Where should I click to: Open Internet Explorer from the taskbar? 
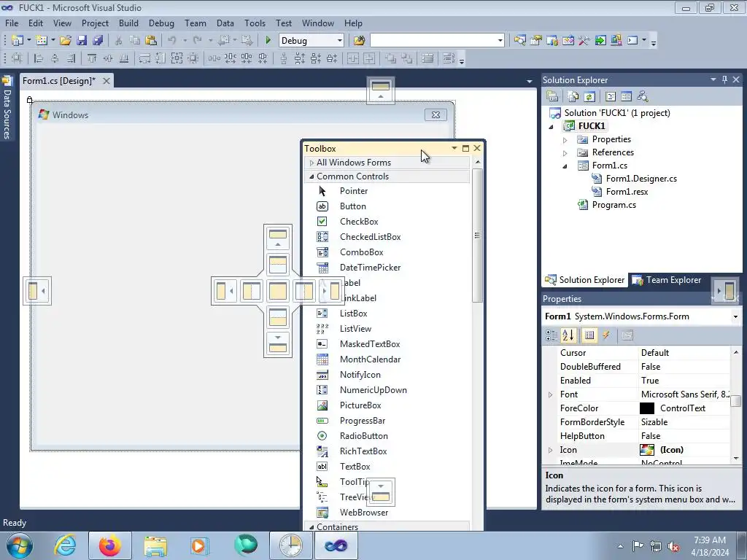(65, 545)
